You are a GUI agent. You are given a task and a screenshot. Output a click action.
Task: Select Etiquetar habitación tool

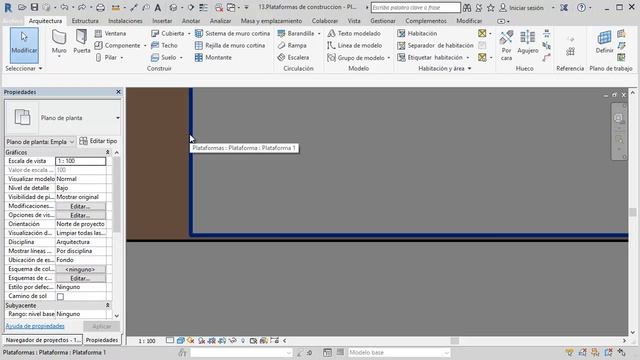pos(430,58)
